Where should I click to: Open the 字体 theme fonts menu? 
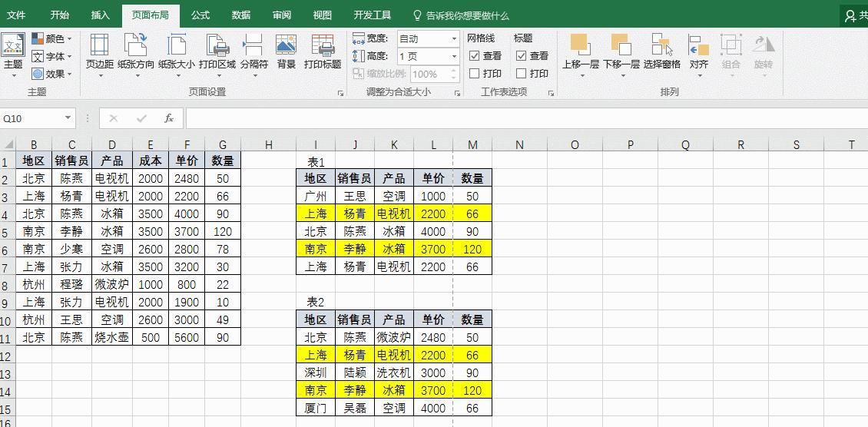click(51, 56)
